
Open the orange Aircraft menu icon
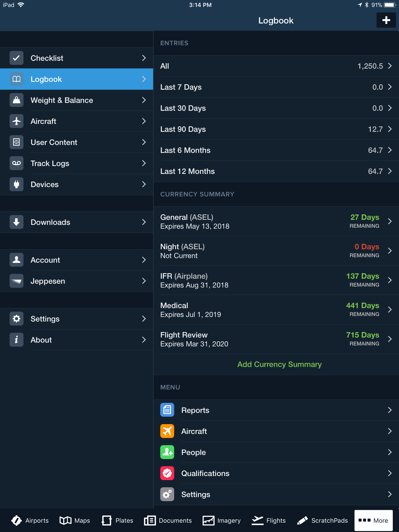pyautogui.click(x=167, y=431)
